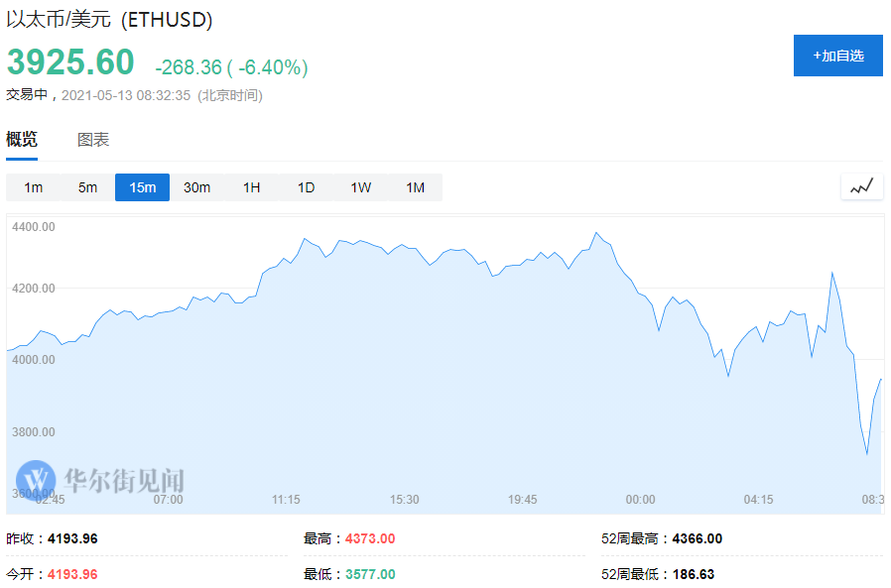Viewport: 891px width, 588px height.
Task: Click the 3925.60 current price
Action: (70, 62)
